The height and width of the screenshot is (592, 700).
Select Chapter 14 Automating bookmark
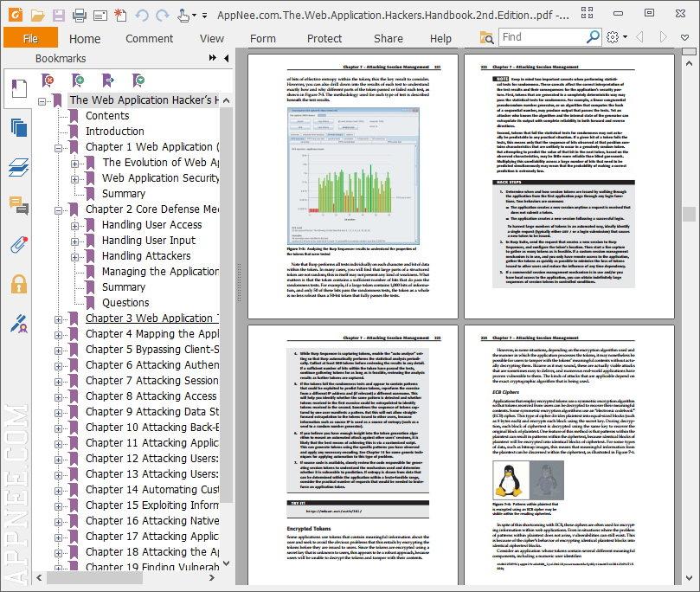tap(151, 490)
